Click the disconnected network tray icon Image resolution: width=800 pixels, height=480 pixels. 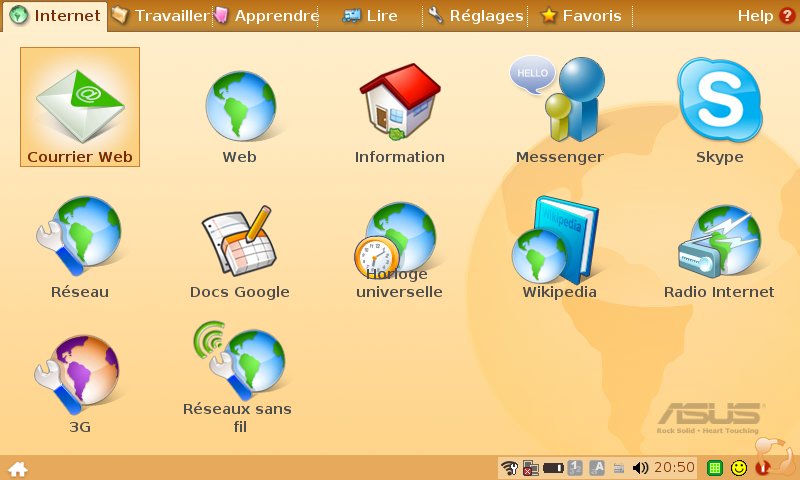(x=531, y=468)
